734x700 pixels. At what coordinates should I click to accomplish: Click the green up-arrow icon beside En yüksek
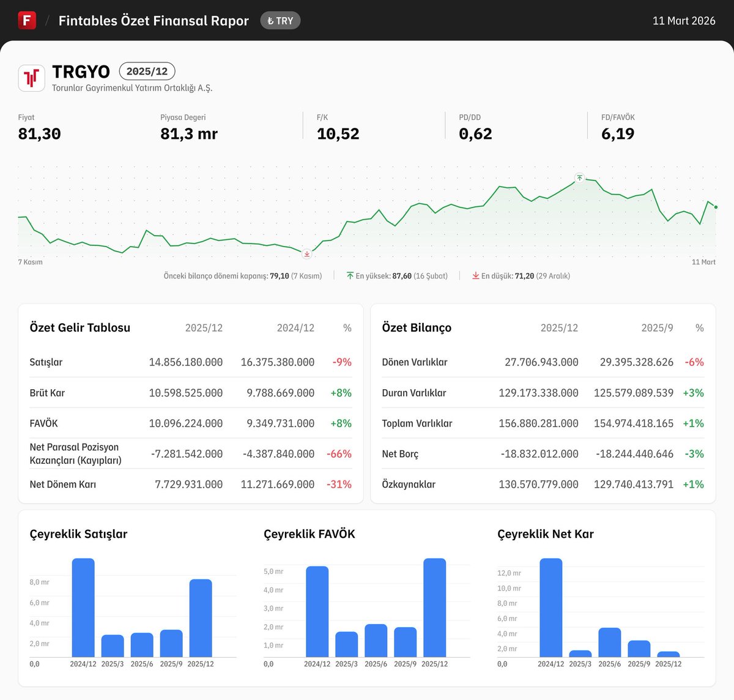click(x=350, y=276)
